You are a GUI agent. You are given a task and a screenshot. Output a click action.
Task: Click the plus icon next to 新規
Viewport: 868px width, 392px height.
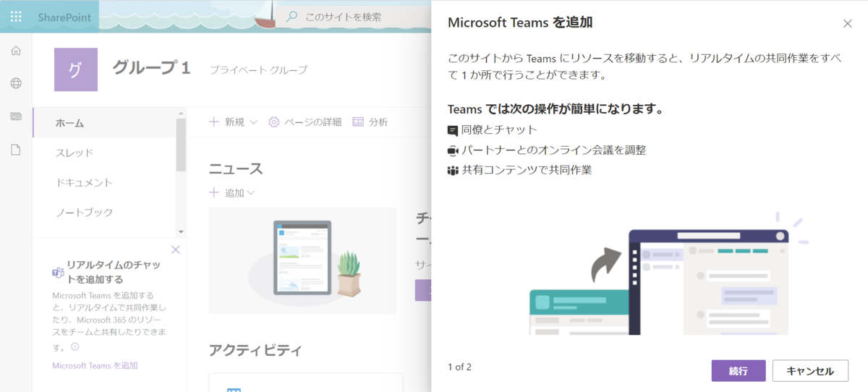click(x=214, y=122)
